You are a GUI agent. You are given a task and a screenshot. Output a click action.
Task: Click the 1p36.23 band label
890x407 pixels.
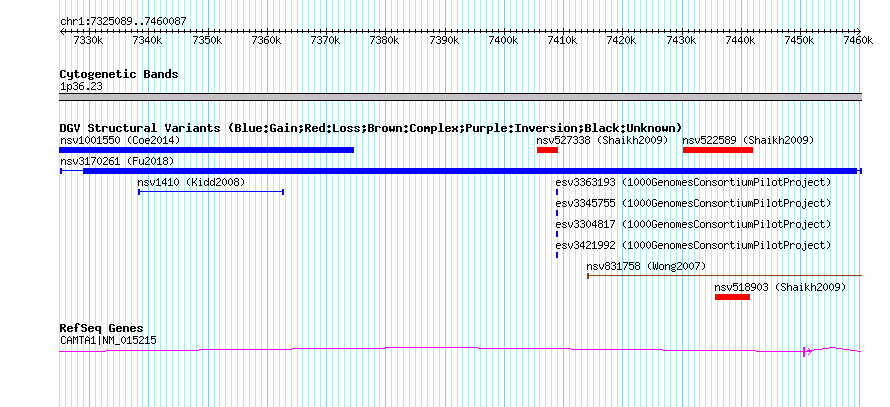click(81, 87)
